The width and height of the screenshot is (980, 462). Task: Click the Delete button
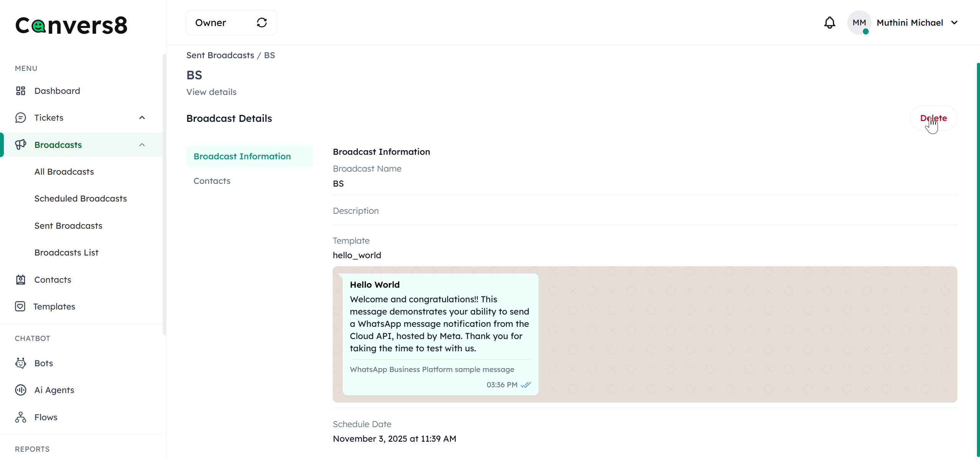[933, 118]
